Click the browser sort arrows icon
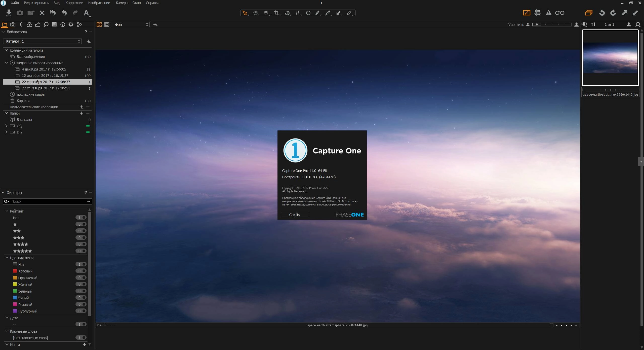 coord(593,24)
